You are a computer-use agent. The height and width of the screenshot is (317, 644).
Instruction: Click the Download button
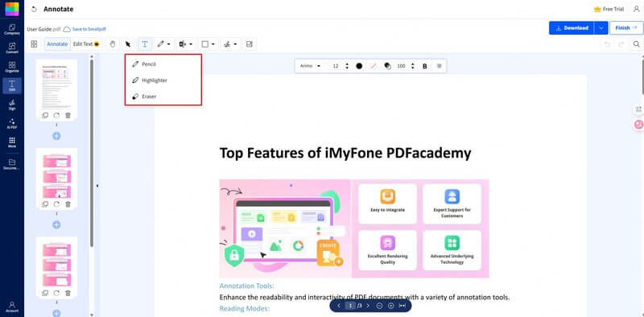coord(572,28)
